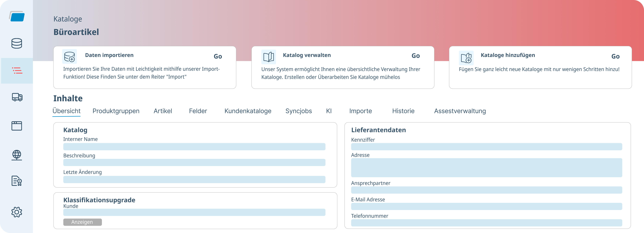Click the Beschreibung field
The width and height of the screenshot is (644, 233).
pyautogui.click(x=194, y=163)
